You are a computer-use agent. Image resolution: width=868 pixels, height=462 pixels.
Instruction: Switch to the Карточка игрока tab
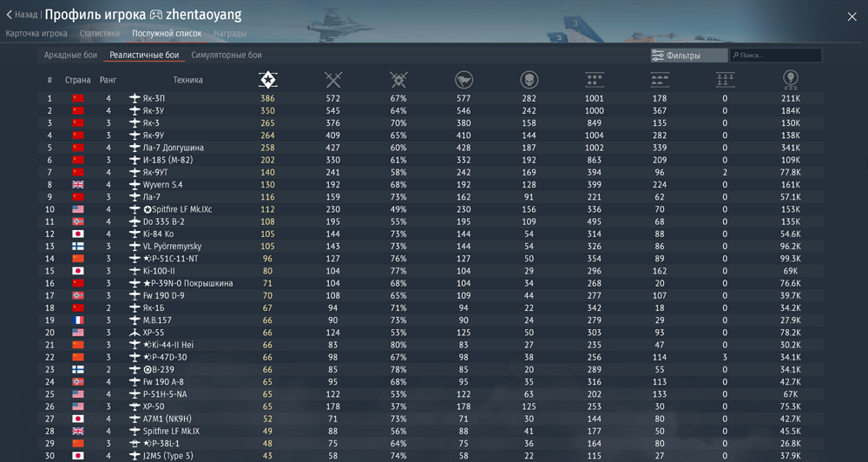pyautogui.click(x=36, y=34)
